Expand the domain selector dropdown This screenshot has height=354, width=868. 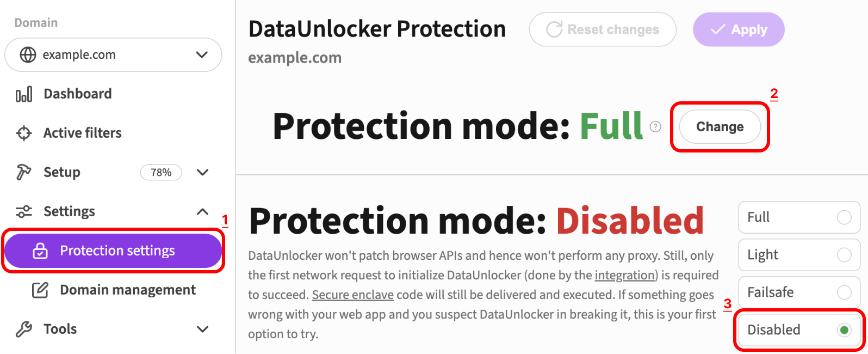coord(202,54)
